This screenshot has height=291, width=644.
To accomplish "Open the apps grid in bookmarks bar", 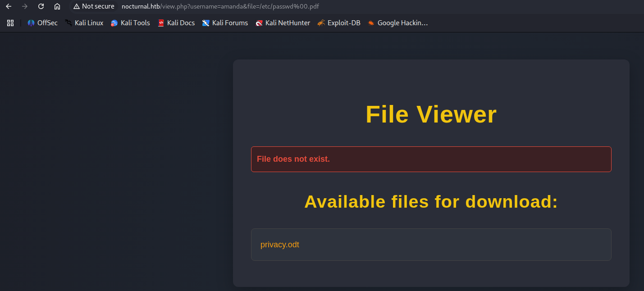I will pyautogui.click(x=10, y=23).
